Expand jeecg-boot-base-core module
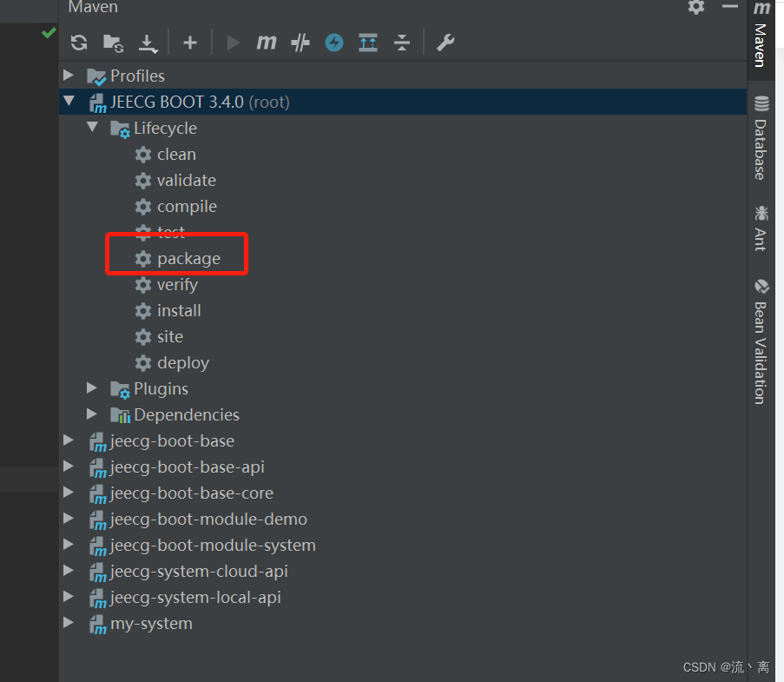The image size is (784, 682). (69, 493)
